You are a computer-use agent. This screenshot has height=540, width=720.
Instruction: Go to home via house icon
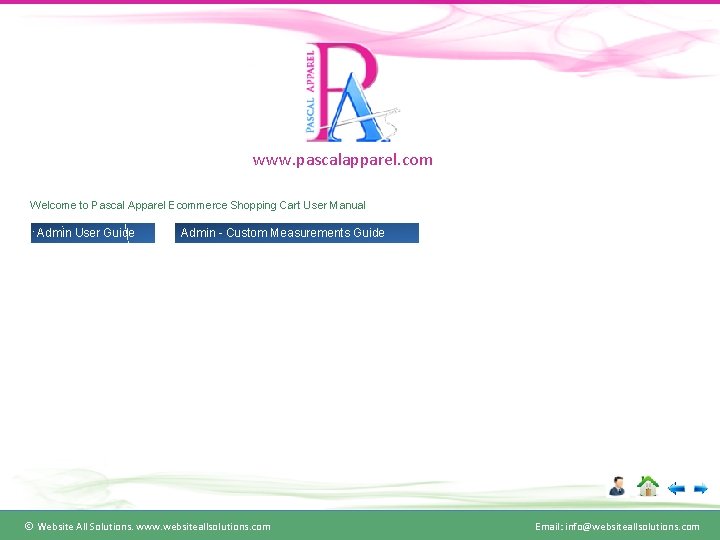coord(647,486)
